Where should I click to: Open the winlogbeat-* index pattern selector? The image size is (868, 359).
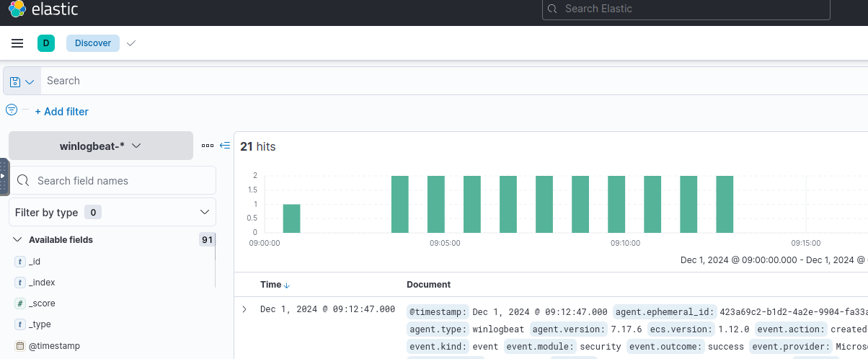[100, 146]
